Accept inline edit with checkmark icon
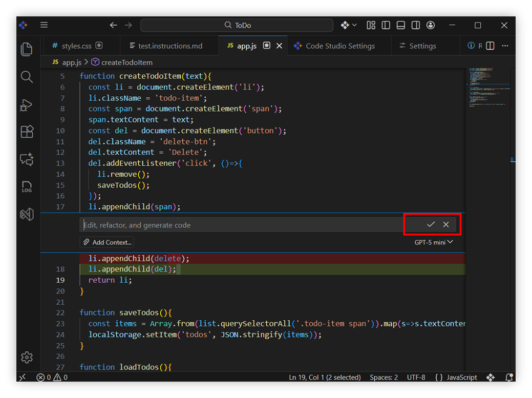The height and width of the screenshot is (398, 532). [x=431, y=224]
